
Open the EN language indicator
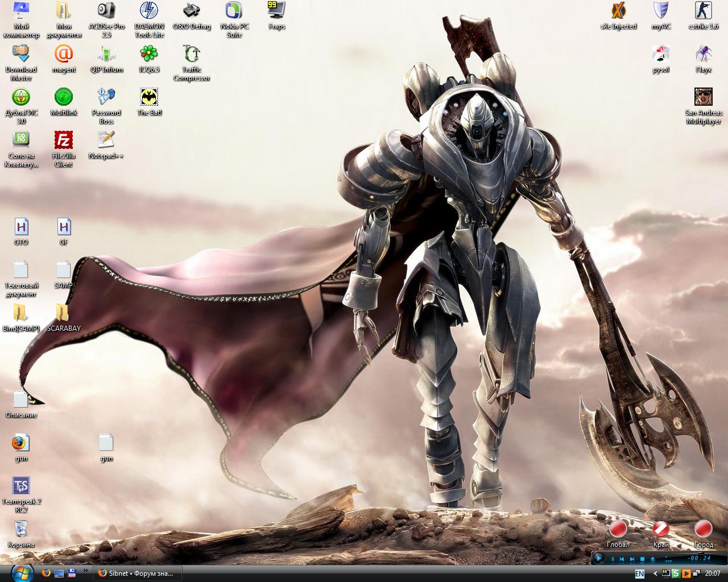pos(640,573)
